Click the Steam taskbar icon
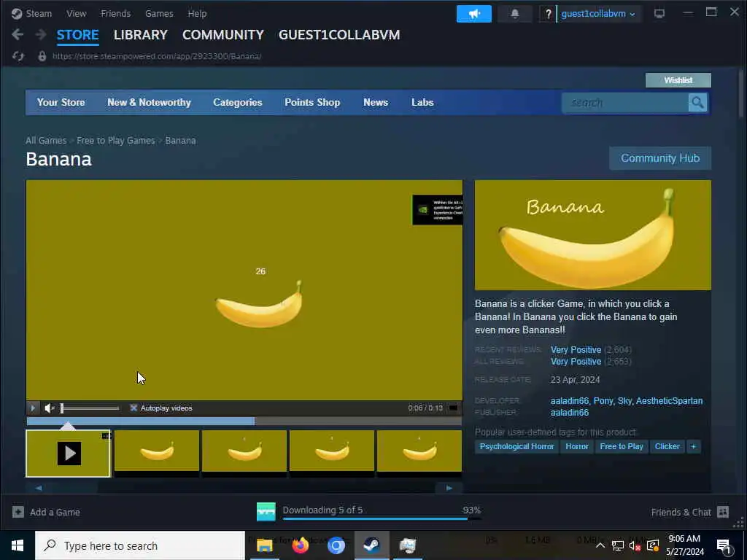 point(371,545)
